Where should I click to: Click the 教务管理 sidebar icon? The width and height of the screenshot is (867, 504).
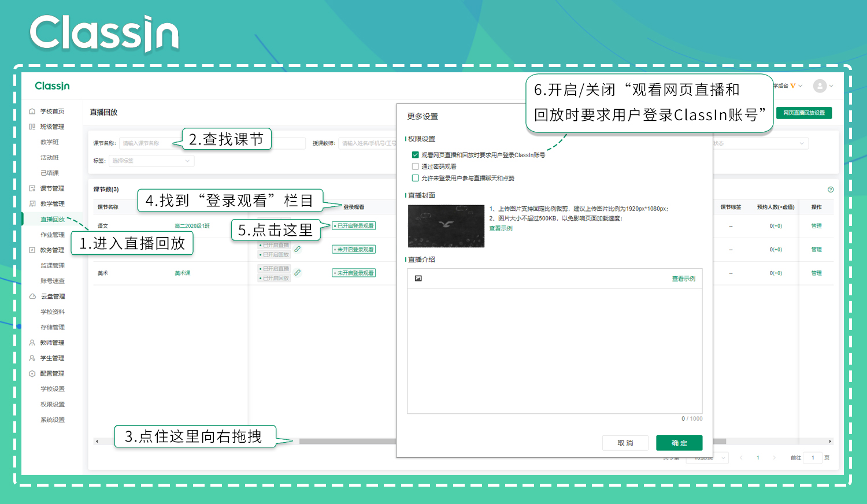[32, 250]
